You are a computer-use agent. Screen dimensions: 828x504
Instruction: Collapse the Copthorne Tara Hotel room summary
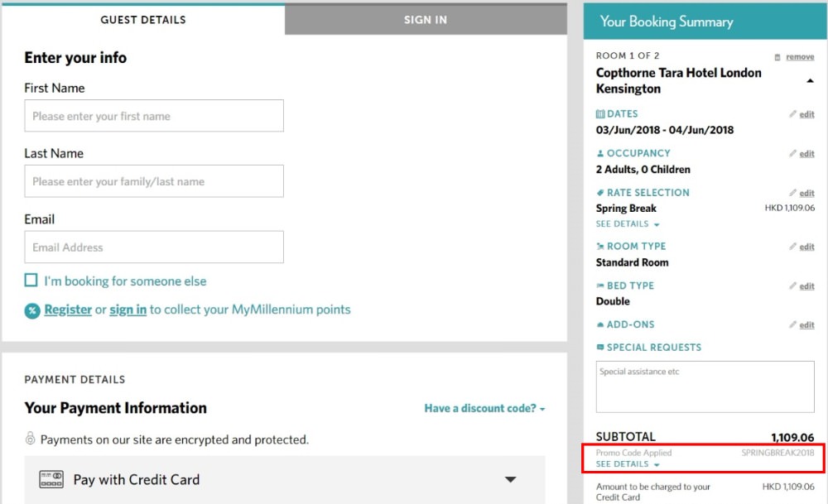point(809,81)
